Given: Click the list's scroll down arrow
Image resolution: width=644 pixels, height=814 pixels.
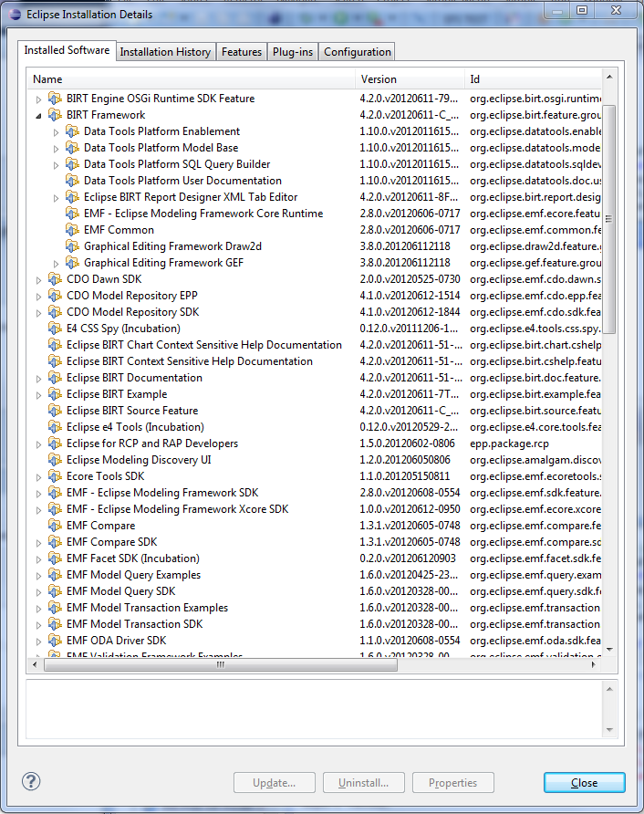Looking at the screenshot, I should [609, 650].
